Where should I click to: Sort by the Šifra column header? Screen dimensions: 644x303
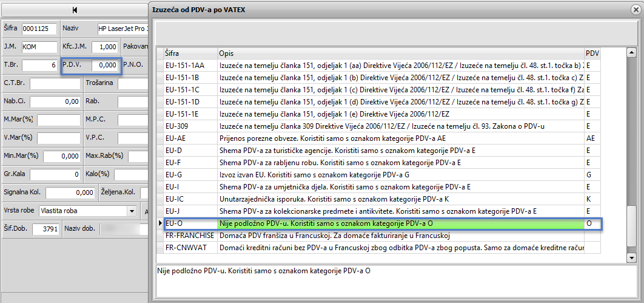(190, 53)
